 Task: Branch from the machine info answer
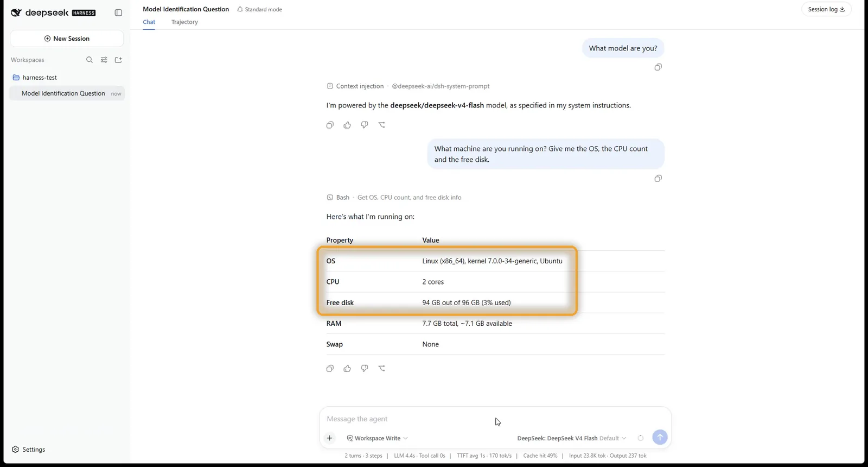(382, 368)
